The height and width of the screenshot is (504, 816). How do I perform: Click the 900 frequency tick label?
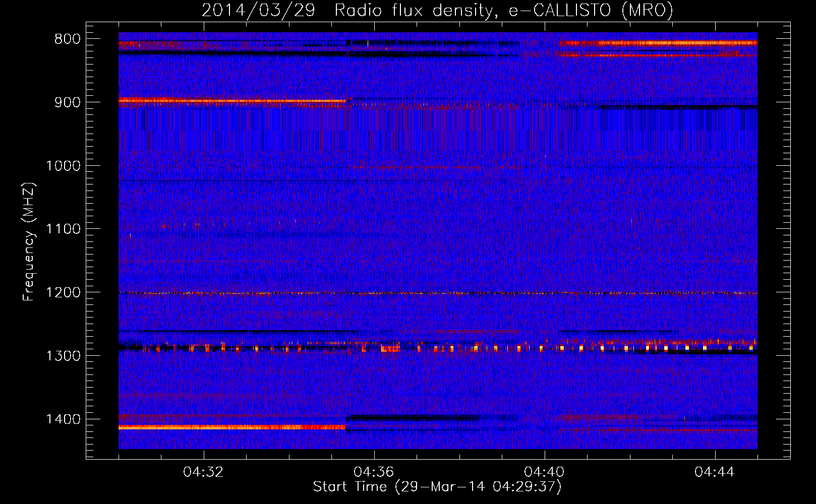pyautogui.click(x=68, y=102)
